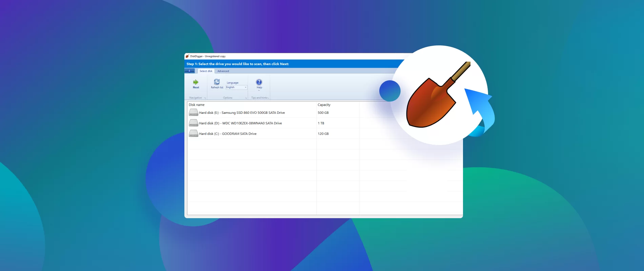The image size is (644, 271).
Task: Click the blue Help question mark icon
Action: 259,82
